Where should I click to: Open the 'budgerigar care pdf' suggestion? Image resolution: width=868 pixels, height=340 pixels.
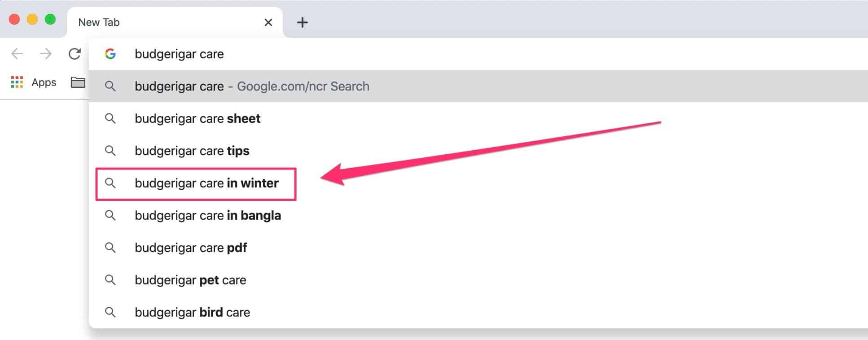coord(191,248)
